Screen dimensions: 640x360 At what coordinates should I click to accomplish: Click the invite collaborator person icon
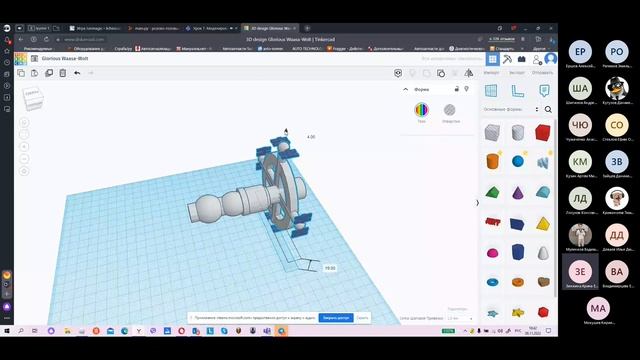coord(537,60)
